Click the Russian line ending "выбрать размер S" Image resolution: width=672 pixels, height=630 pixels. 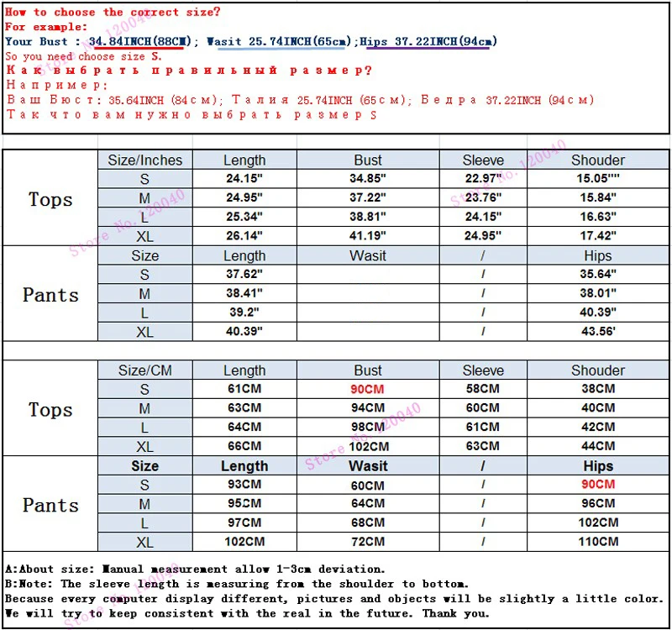tap(192, 115)
